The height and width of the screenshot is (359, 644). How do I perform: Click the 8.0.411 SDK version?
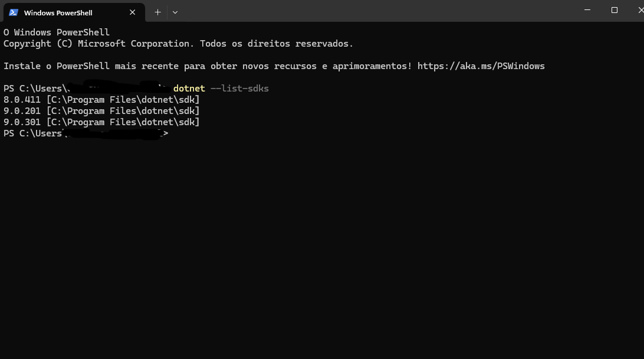pos(22,100)
